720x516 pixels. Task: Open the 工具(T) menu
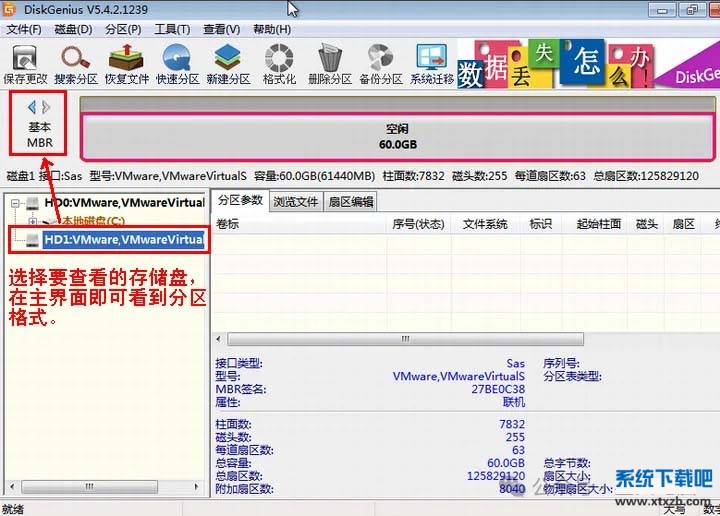172,30
